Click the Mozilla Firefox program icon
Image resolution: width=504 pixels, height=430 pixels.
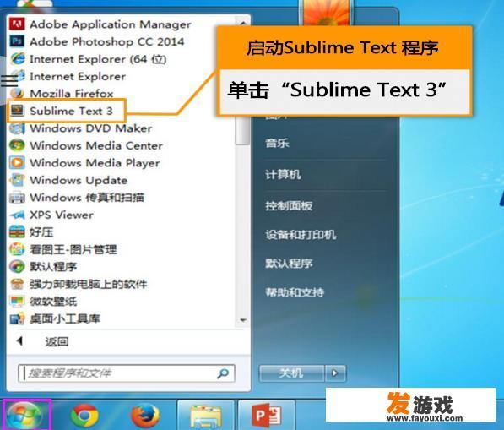click(x=17, y=93)
